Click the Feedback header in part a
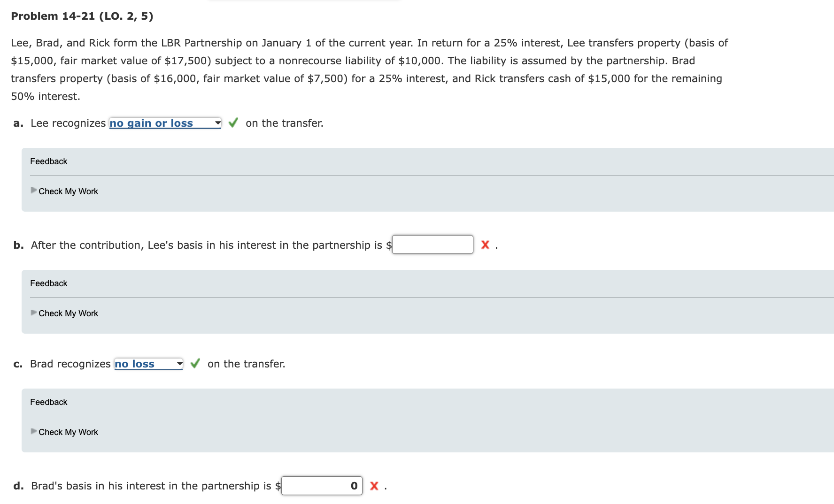Screen dimensions: 834x504 tap(48, 161)
